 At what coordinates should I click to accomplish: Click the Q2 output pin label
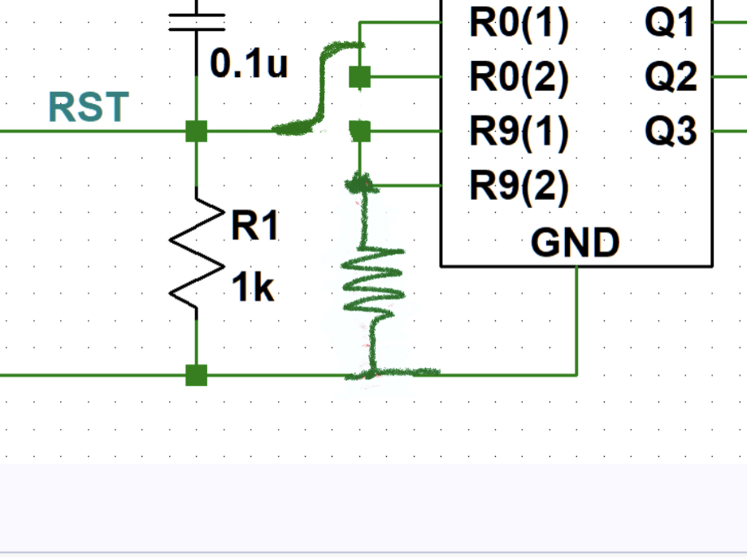point(671,76)
